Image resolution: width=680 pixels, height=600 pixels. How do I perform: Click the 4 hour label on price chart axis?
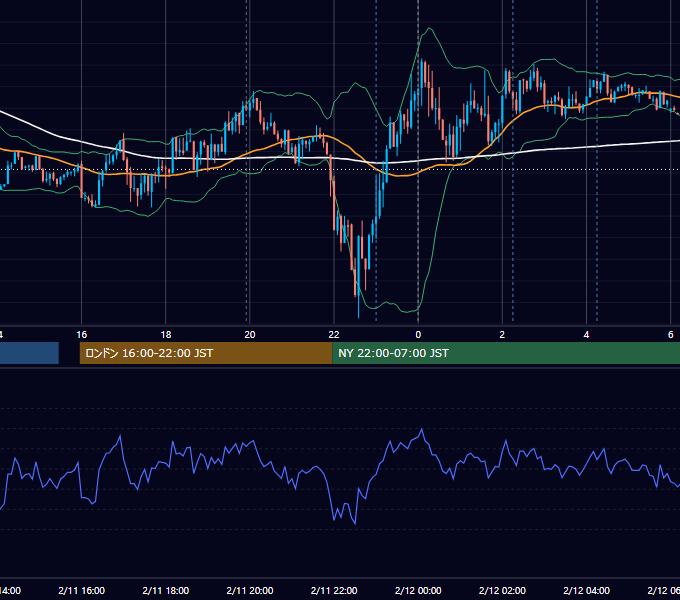tap(586, 335)
